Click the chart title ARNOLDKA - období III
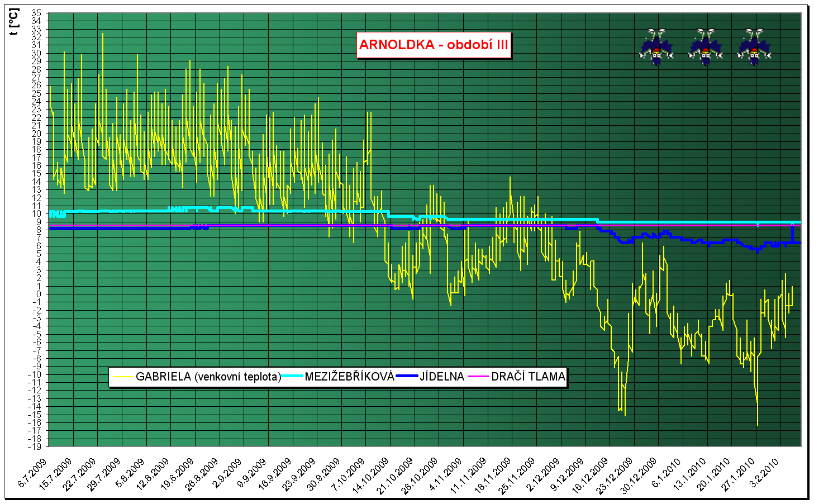The height and width of the screenshot is (504, 814). click(x=434, y=45)
